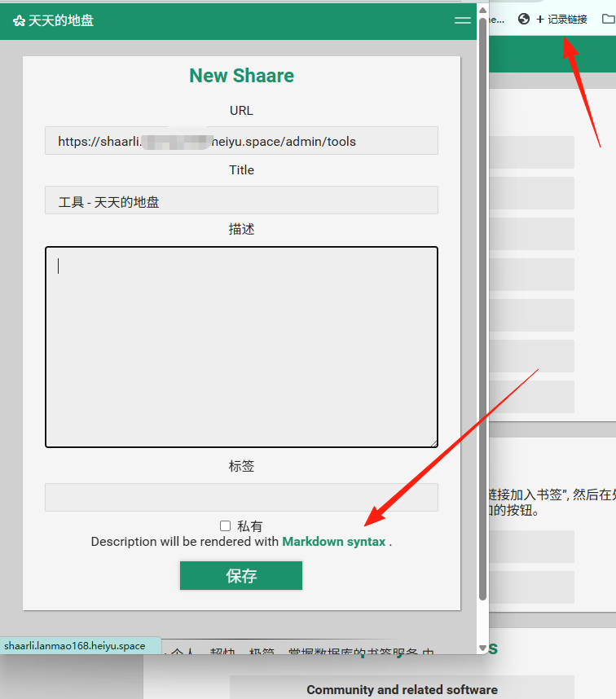Screen dimensions: 616x699
Task: Click the 天天的地盘 site title
Action: tap(61, 20)
